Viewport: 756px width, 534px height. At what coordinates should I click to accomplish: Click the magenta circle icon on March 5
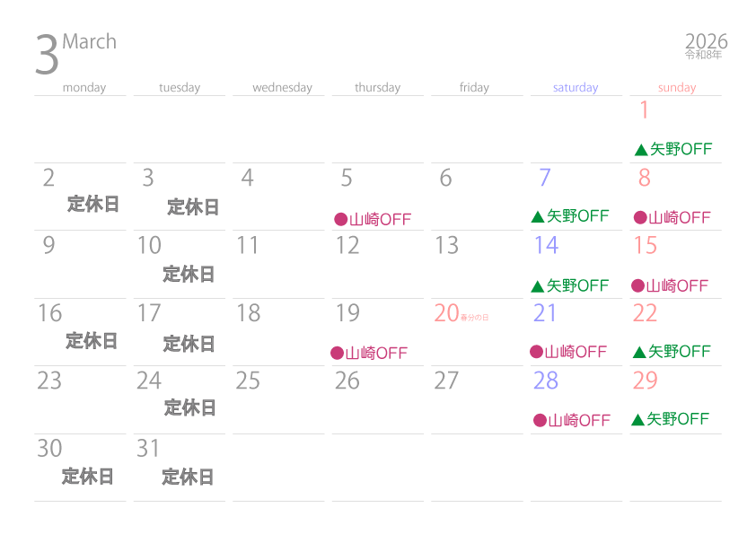[x=340, y=219]
